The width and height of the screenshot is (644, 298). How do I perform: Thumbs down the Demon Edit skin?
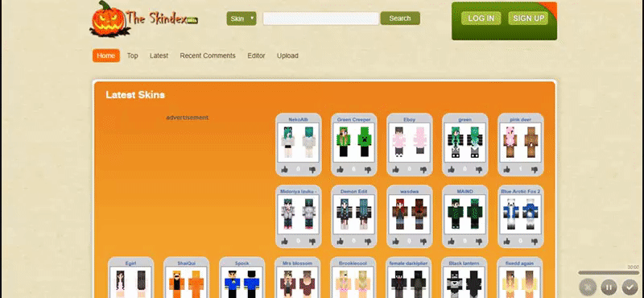pyautogui.click(x=368, y=242)
